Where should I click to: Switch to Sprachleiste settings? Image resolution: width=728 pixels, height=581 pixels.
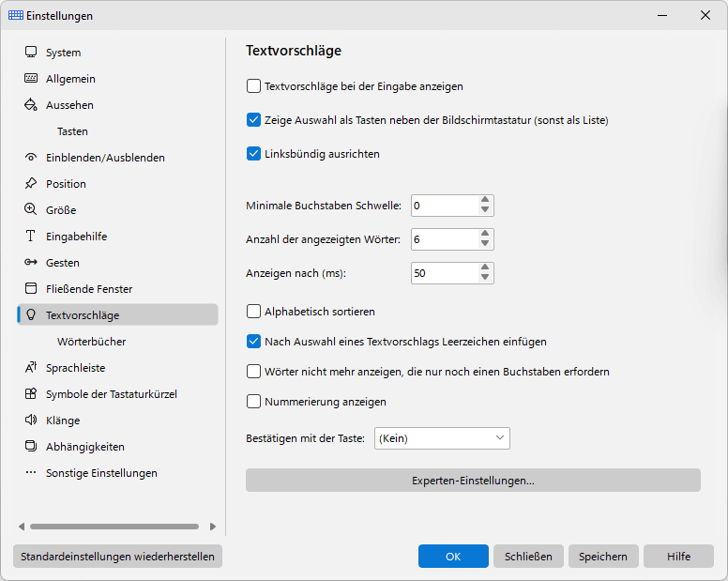[x=117, y=368]
